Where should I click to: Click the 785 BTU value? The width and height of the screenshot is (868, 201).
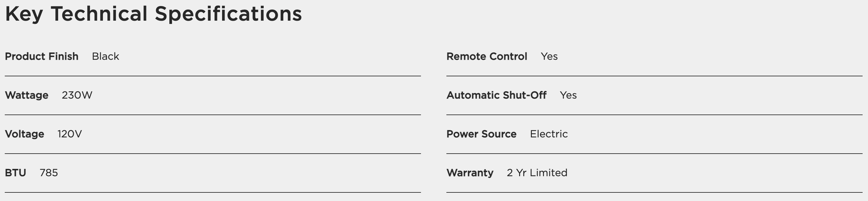(x=49, y=173)
